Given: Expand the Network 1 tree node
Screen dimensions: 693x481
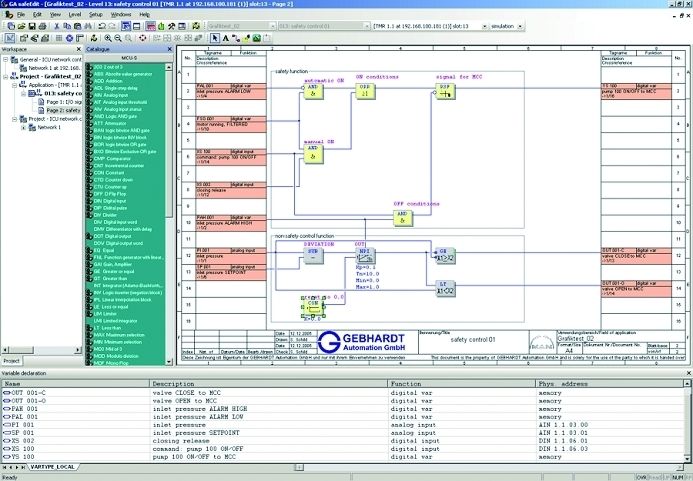Looking at the screenshot, I should click(x=23, y=127).
